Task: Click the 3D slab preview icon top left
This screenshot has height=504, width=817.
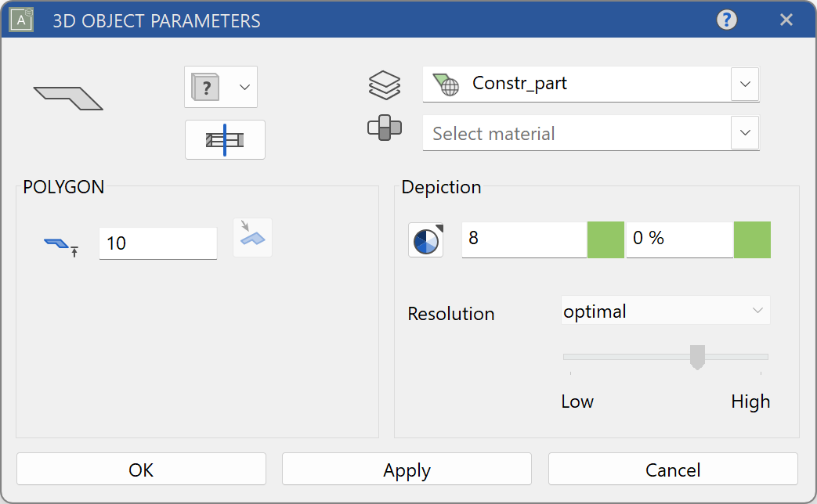Action: point(68,97)
